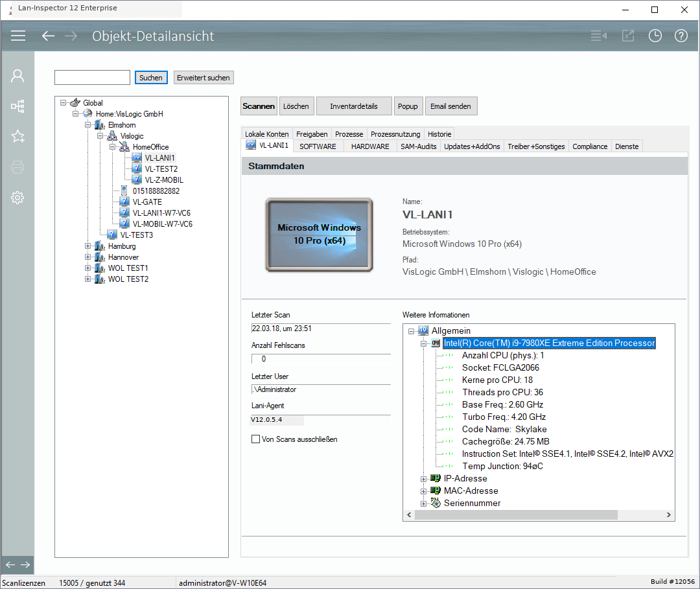The width and height of the screenshot is (700, 589).
Task: Open the Dienste tab
Action: pyautogui.click(x=627, y=146)
